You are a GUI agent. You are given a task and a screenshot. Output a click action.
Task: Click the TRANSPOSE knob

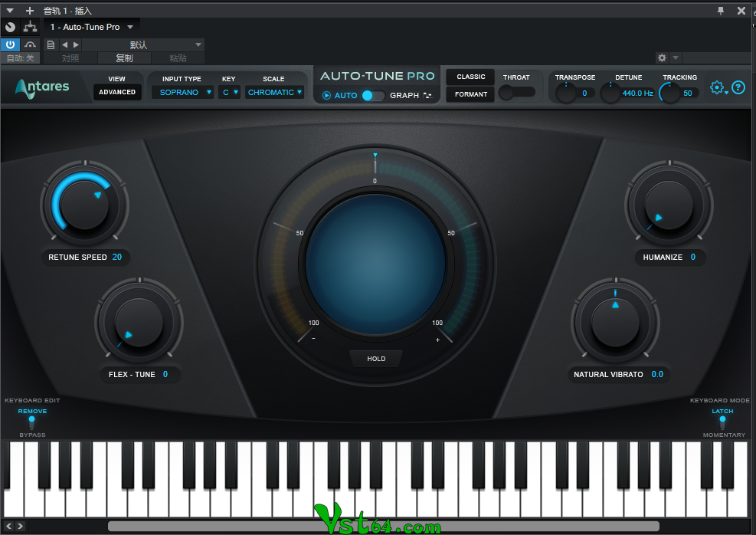pos(565,93)
